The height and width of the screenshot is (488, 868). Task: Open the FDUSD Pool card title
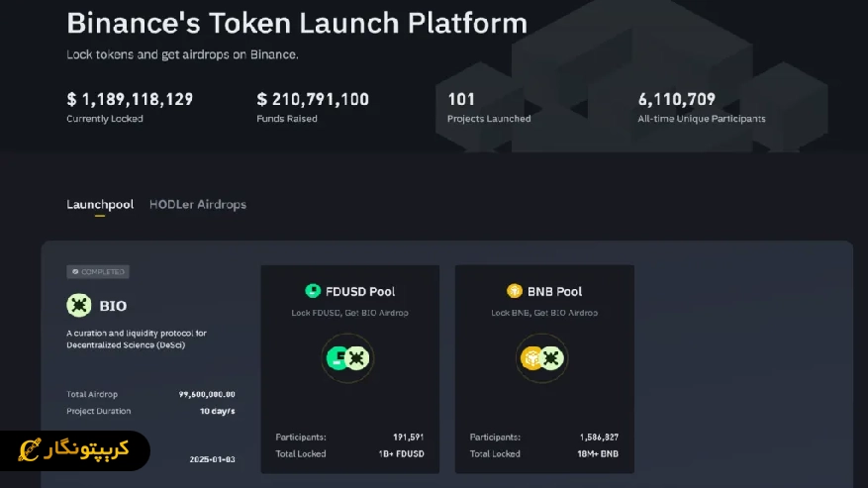pos(360,291)
